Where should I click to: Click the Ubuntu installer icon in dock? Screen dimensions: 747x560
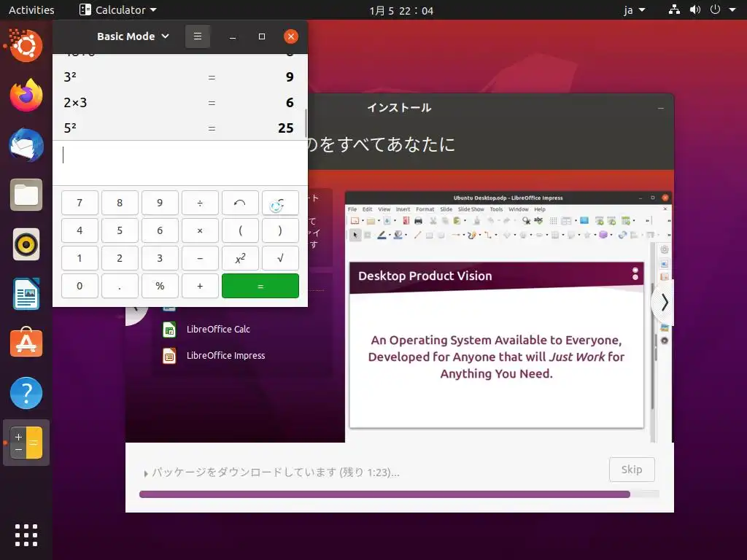(26, 46)
